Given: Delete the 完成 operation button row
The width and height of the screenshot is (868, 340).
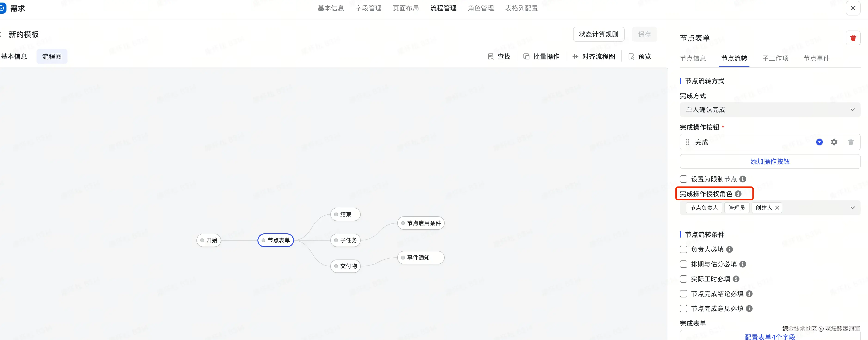Looking at the screenshot, I should (850, 142).
